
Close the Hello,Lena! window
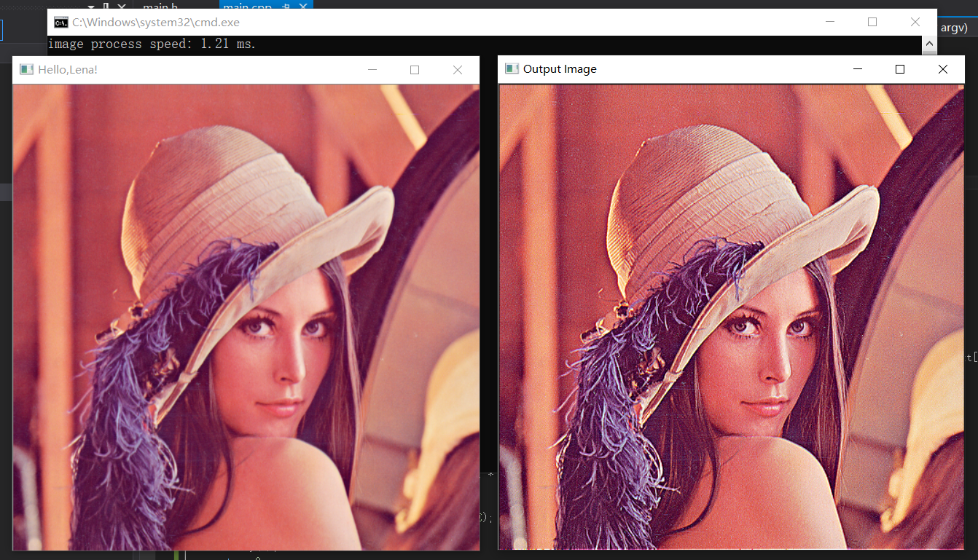(x=458, y=70)
